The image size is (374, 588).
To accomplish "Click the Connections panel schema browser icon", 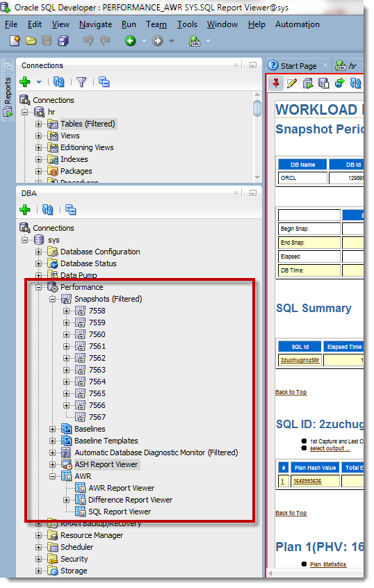I will click(104, 82).
